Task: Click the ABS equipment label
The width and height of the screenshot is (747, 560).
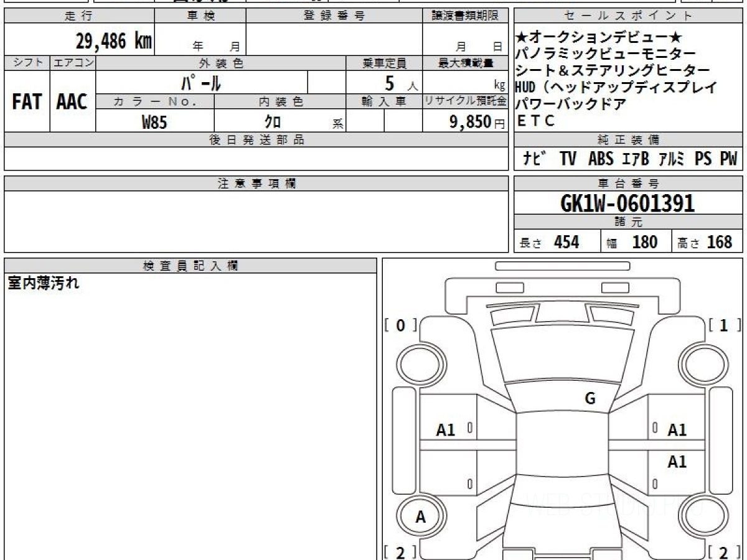Action: click(x=601, y=159)
